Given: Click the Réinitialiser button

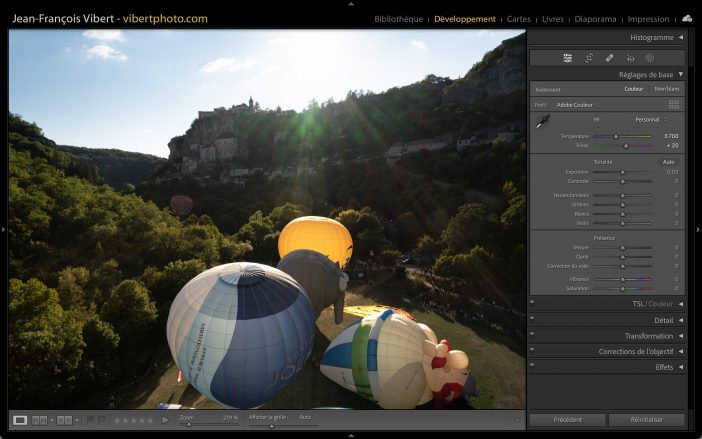Looking at the screenshot, I should (647, 420).
